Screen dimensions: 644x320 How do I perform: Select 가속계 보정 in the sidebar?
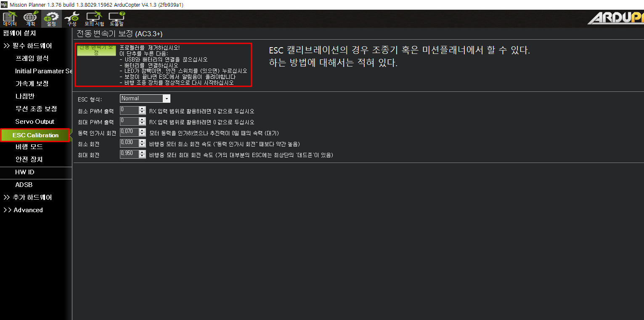[32, 83]
